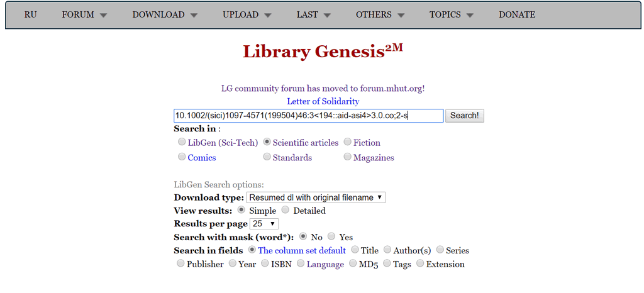Set Search with mask to Yes
The height and width of the screenshot is (293, 644).
[x=332, y=236]
